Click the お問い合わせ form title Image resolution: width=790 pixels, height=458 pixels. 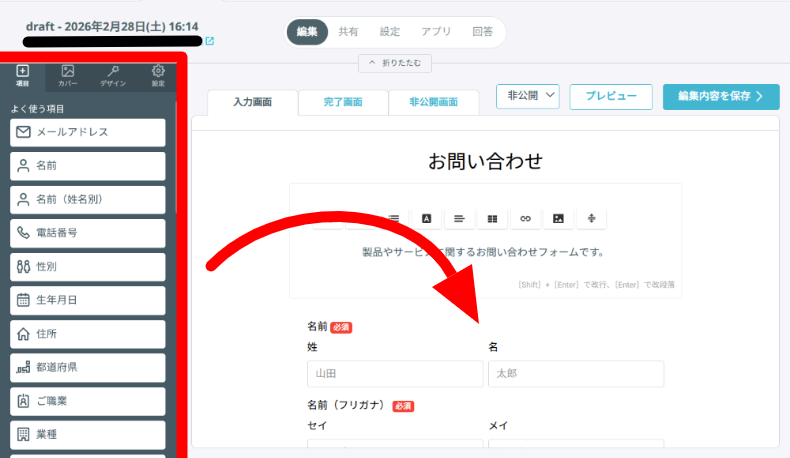(486, 162)
